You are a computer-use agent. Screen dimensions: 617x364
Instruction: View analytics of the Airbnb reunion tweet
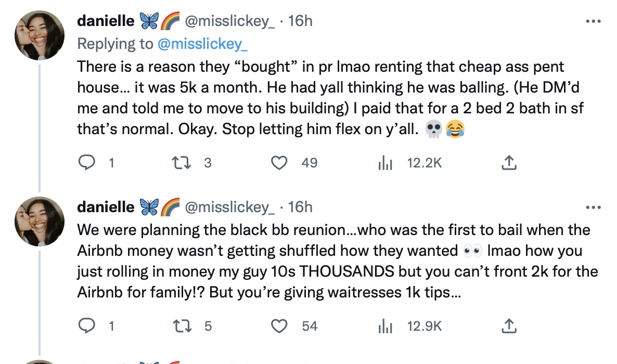tap(384, 326)
